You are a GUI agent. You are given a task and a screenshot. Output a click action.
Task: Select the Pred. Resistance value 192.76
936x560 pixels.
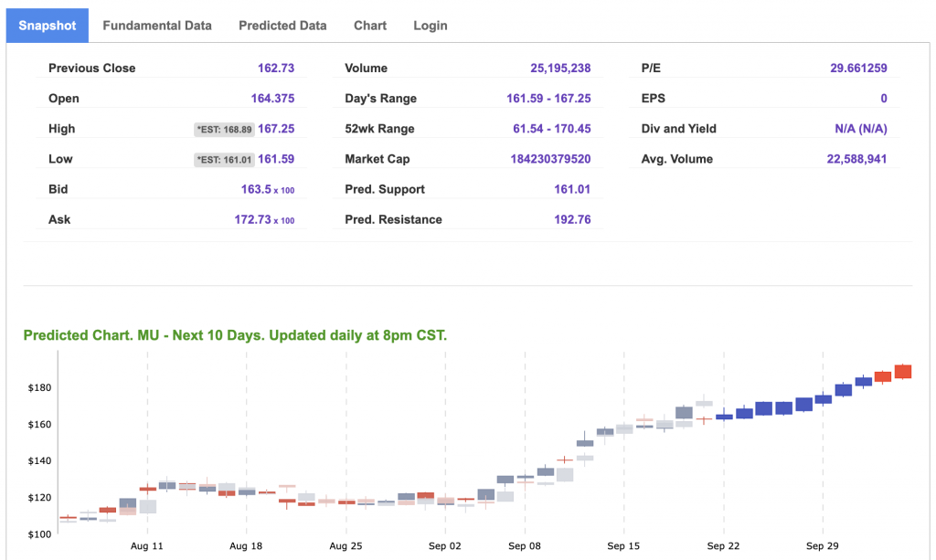tap(572, 220)
